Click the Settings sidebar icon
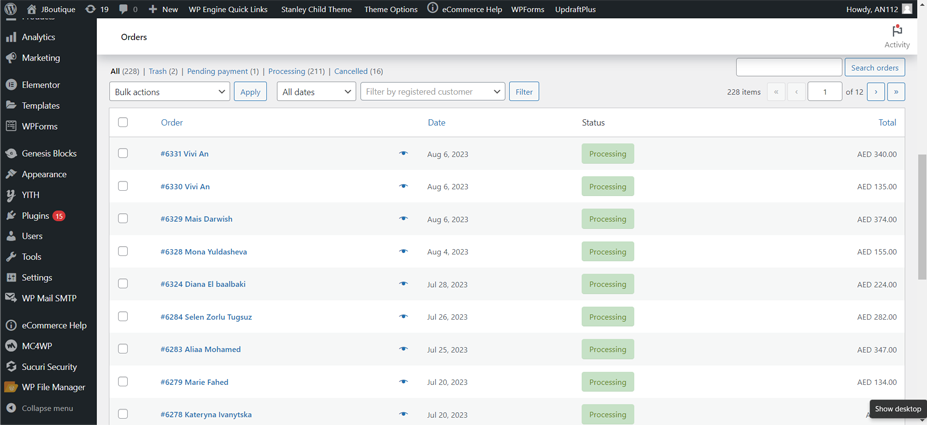The width and height of the screenshot is (927, 425). coord(11,277)
